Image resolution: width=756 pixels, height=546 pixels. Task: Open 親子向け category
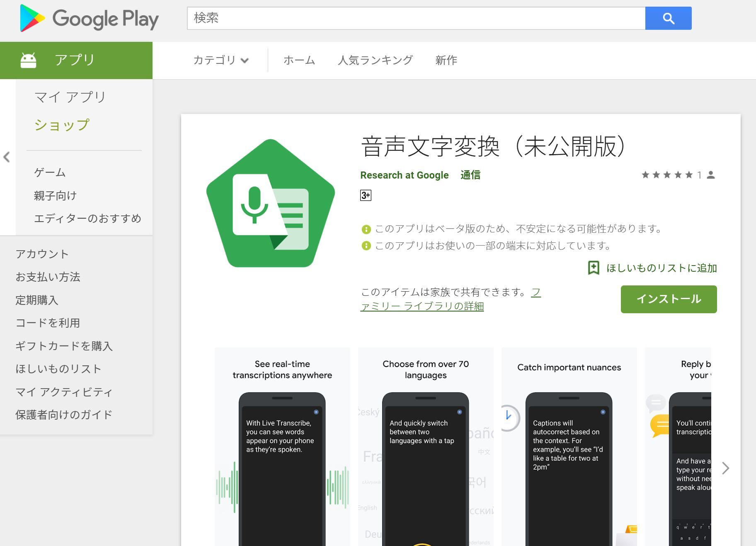56,196
